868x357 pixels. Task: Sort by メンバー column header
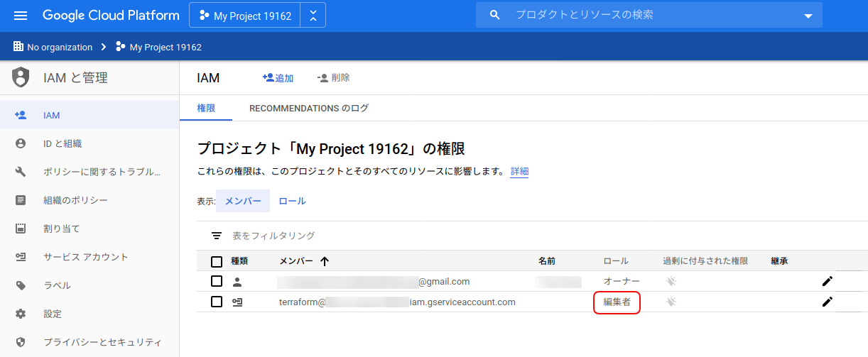click(x=296, y=261)
